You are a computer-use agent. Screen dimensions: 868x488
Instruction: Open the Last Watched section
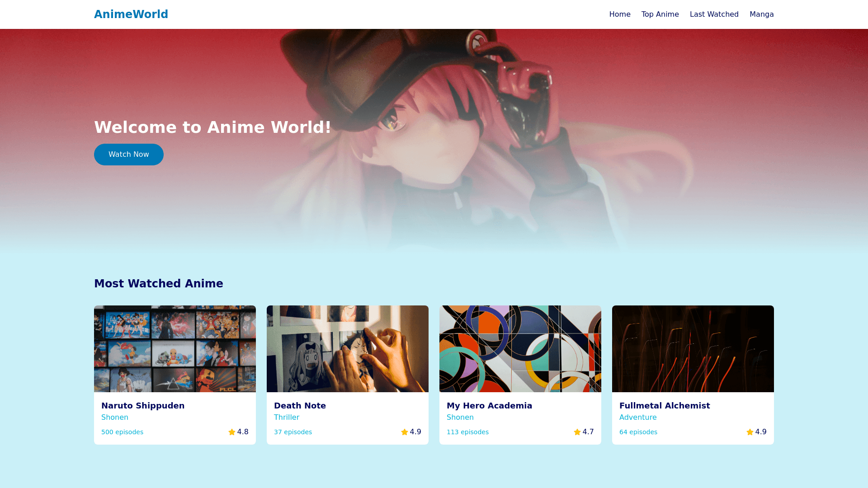pos(714,14)
